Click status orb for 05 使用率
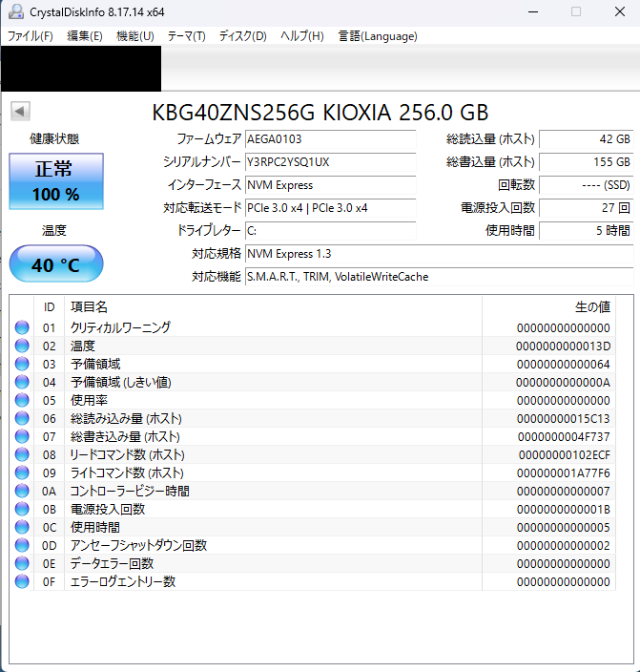Viewport: 640px width, 672px height. pyautogui.click(x=22, y=400)
